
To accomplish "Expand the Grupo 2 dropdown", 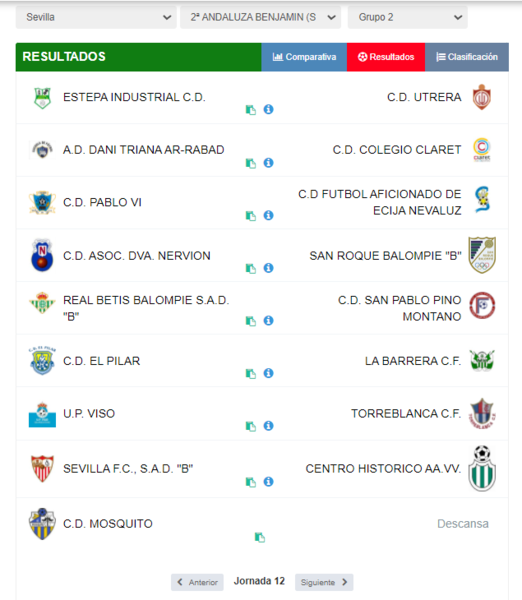I will click(x=408, y=17).
